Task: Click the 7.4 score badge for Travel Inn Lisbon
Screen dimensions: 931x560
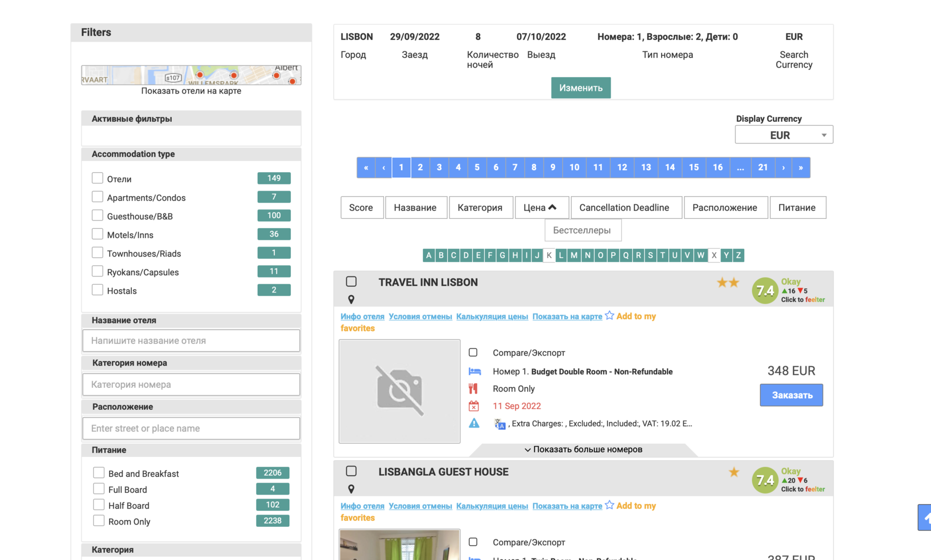Action: (x=765, y=290)
